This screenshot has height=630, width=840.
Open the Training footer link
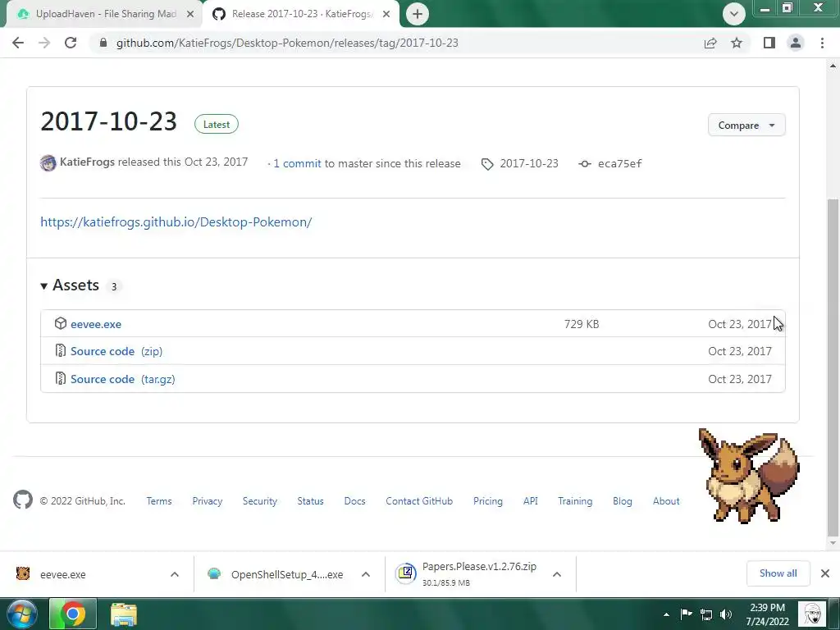575,501
